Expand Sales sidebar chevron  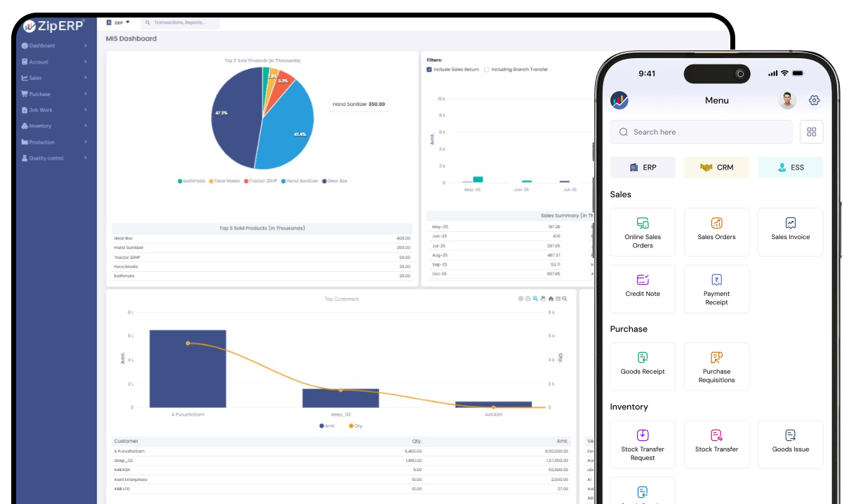(x=86, y=78)
